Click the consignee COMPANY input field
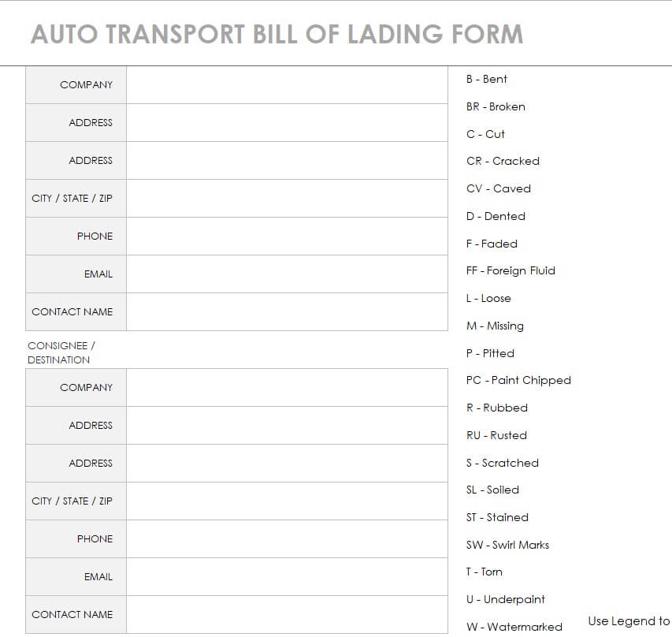 point(287,387)
